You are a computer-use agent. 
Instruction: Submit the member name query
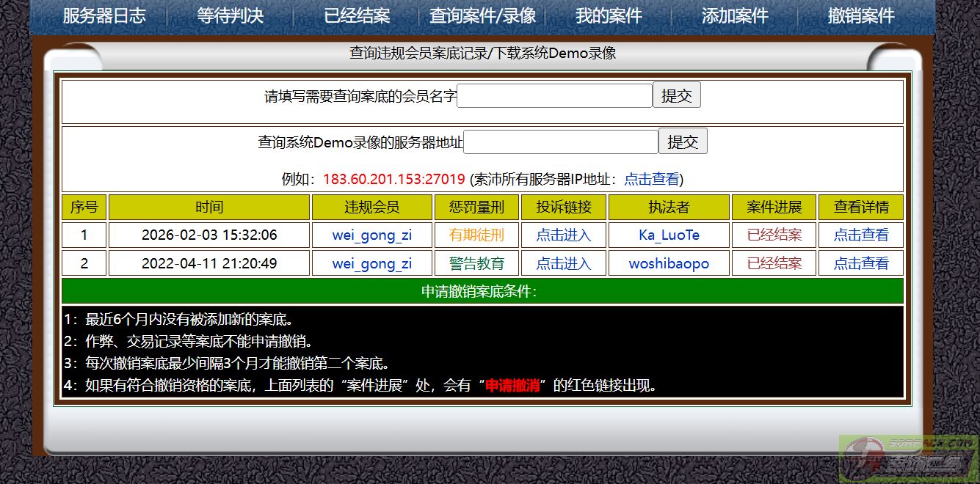click(x=676, y=96)
